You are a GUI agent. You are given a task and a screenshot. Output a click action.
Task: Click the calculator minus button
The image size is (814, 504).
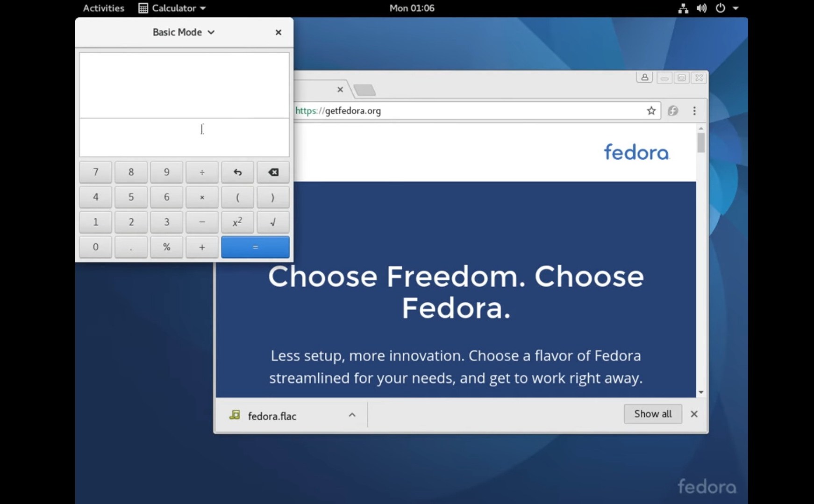pos(202,222)
